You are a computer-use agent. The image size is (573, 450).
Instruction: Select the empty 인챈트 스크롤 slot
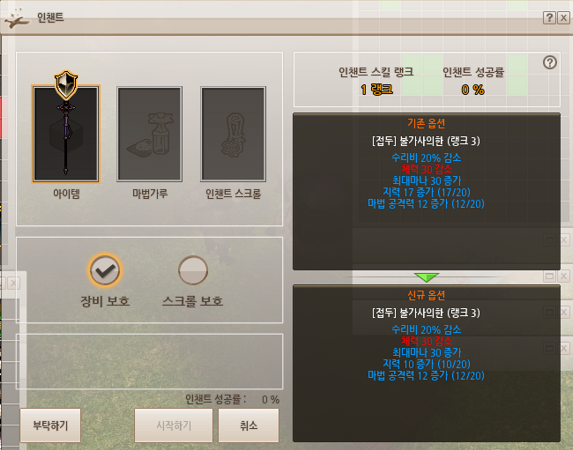[x=233, y=134]
